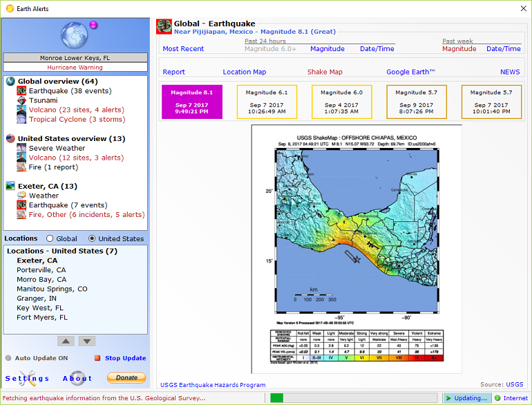
Task: Click the red Stop Update square icon
Action: [97, 358]
